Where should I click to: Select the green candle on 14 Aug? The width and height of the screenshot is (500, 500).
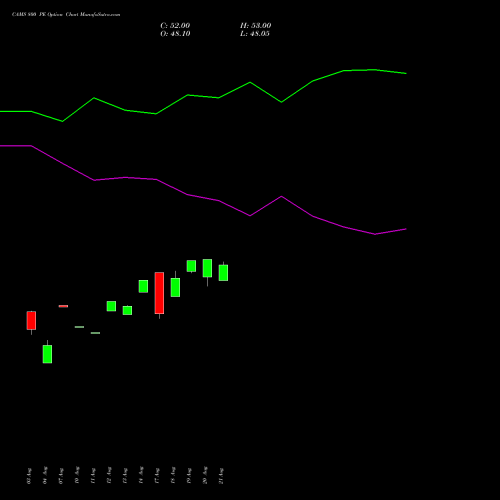click(143, 286)
